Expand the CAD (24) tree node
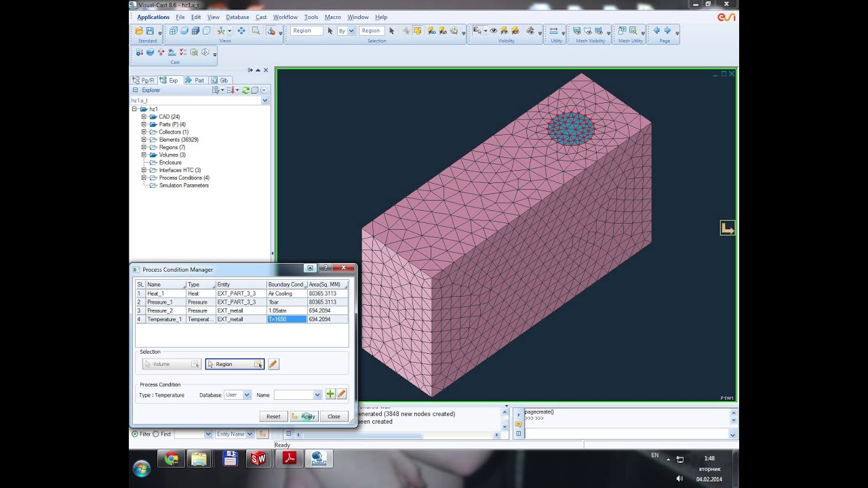The image size is (868, 488). tap(144, 117)
